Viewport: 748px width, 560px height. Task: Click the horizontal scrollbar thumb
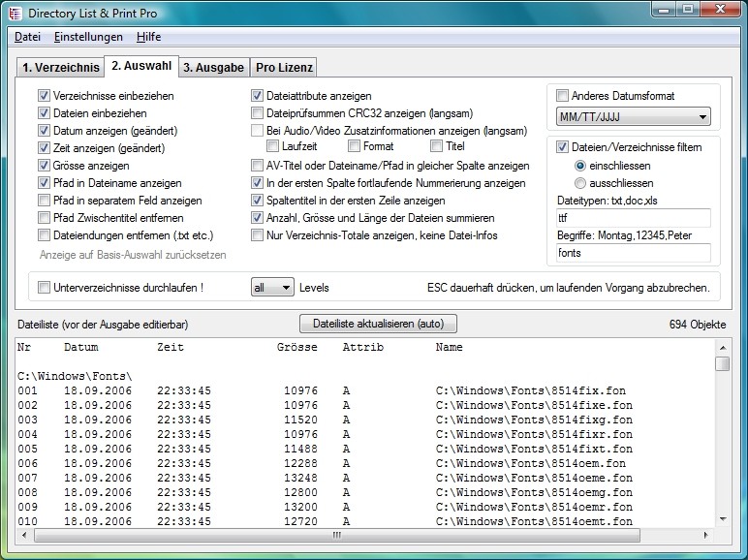tap(337, 536)
